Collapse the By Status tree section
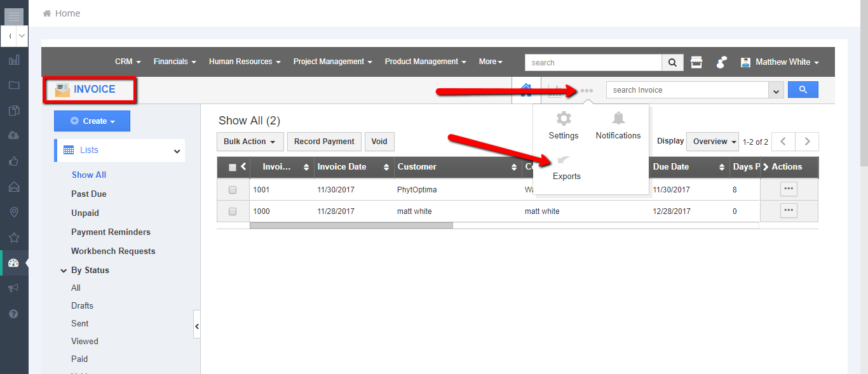The height and width of the screenshot is (374, 868). point(64,270)
